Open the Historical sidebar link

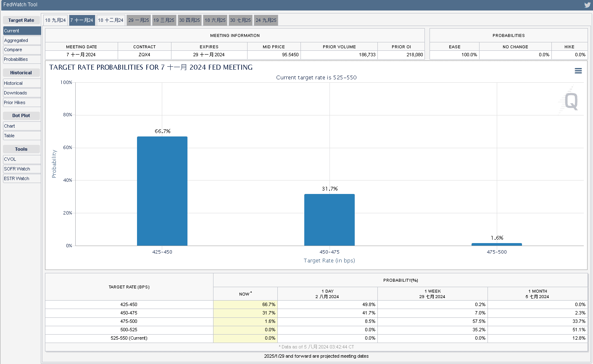22,83
